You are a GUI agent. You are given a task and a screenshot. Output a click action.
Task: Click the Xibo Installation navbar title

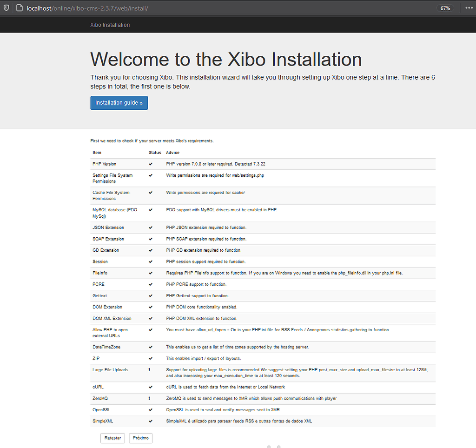tap(110, 25)
